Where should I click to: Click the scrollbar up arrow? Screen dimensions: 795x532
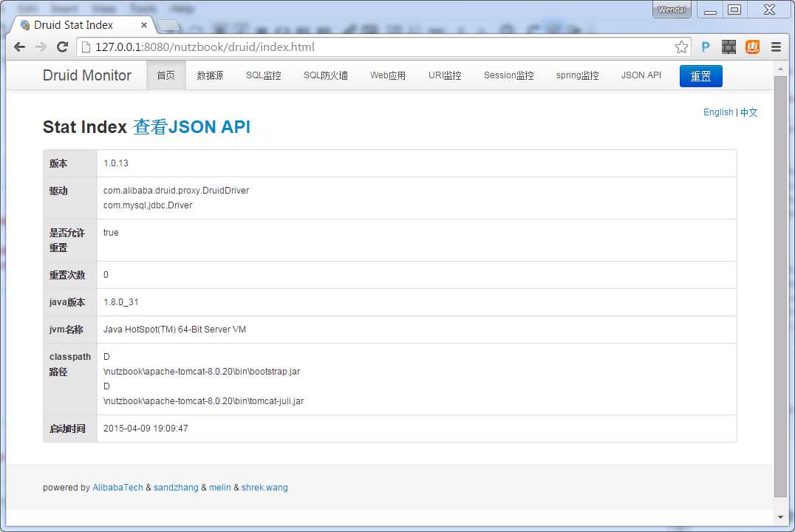click(780, 69)
